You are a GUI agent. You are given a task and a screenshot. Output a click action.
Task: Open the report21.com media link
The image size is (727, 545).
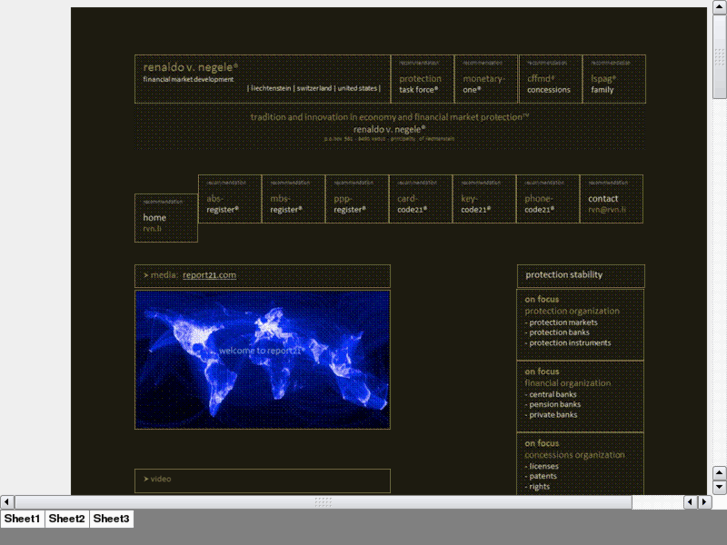pyautogui.click(x=209, y=275)
